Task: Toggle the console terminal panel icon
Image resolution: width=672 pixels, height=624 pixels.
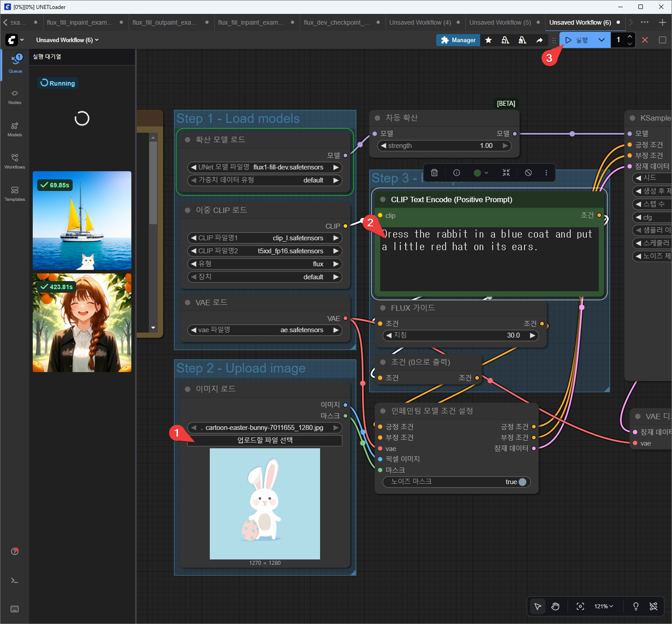Action: point(15,581)
